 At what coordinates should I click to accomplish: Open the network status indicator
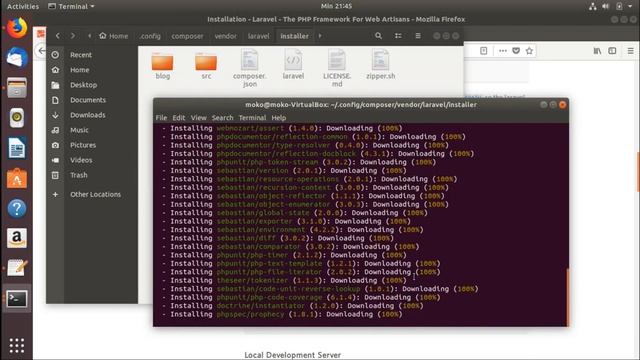tap(593, 6)
